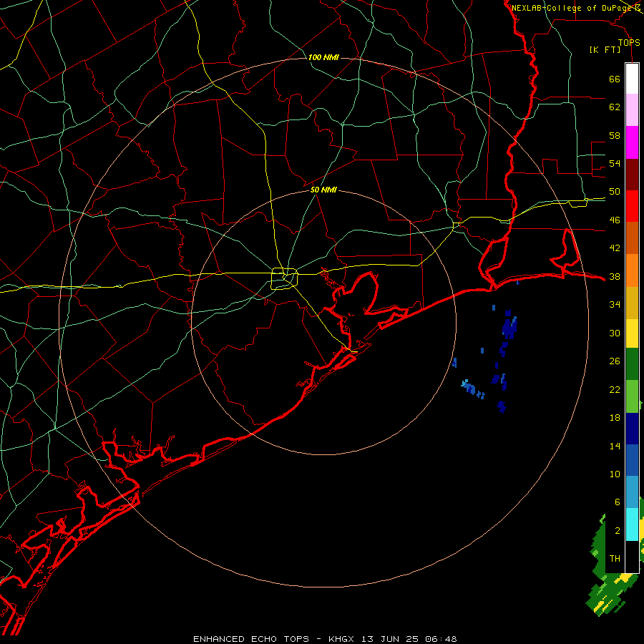
Task: Click the '30' legend value
Action: point(615,333)
